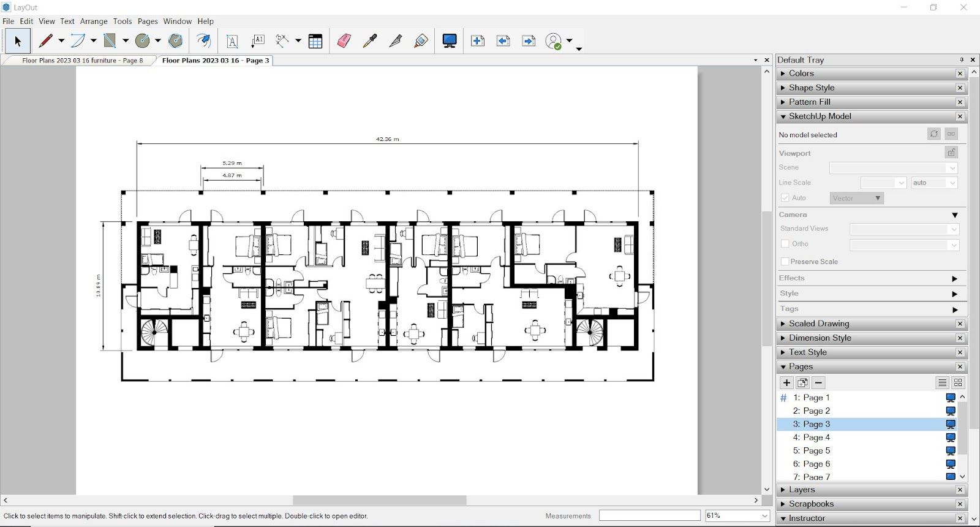Close the Colors panel
Screen dimensions: 980x527
[960, 74]
